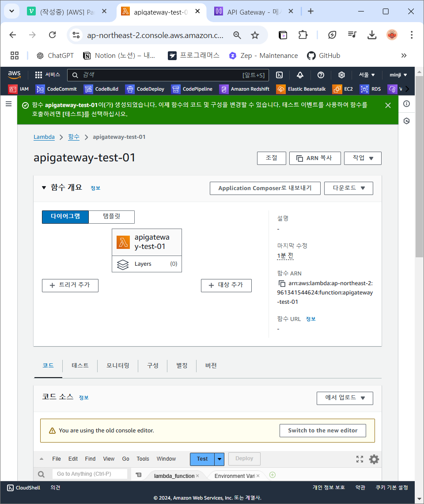Open Elastic Beanstalk service shortcut
The width and height of the screenshot is (424, 504).
pos(301,89)
